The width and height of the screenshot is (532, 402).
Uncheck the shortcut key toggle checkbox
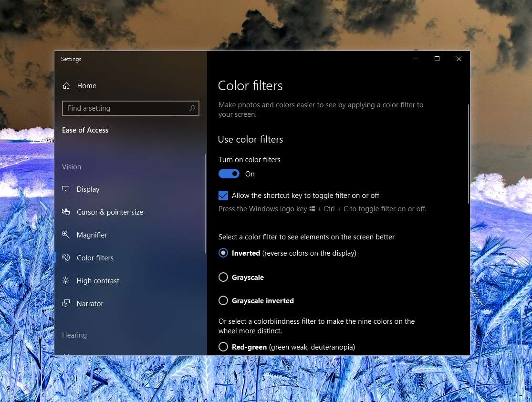click(223, 196)
